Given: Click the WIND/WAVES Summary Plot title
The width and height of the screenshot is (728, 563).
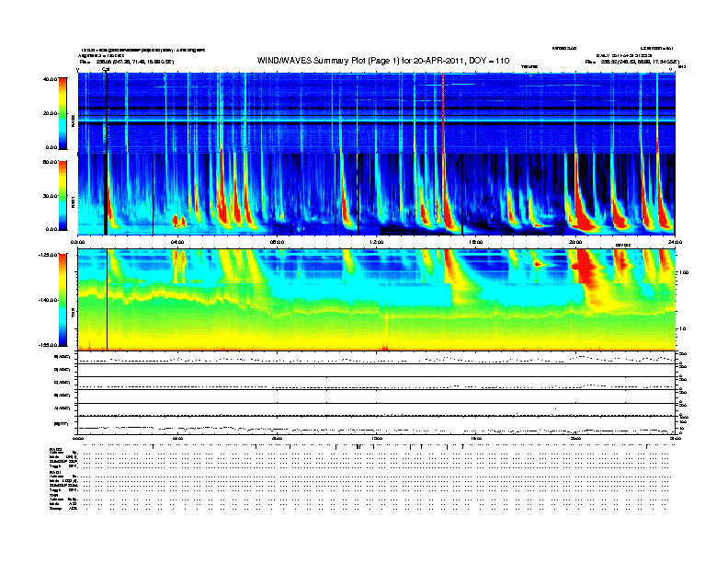Looking at the screenshot, I should 383,61.
